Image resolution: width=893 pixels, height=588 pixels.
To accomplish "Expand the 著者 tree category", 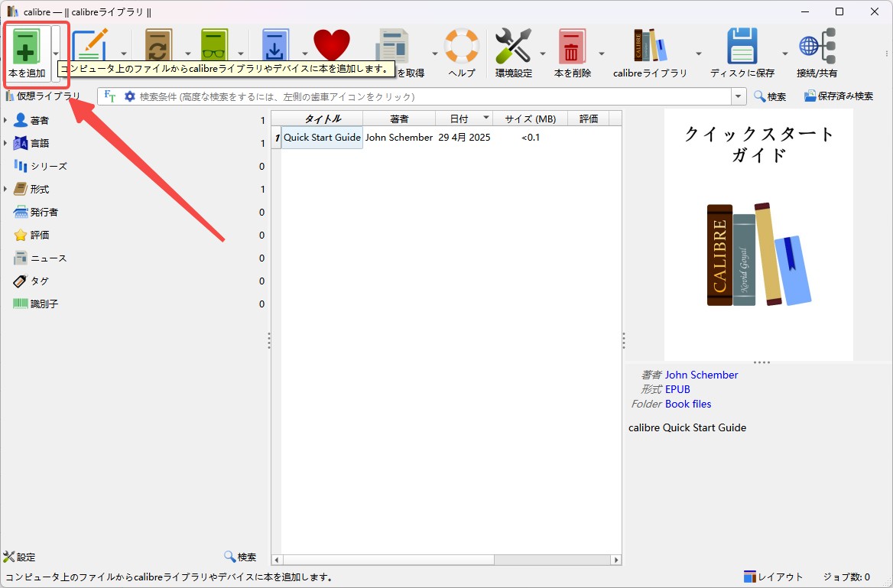I will point(5,120).
